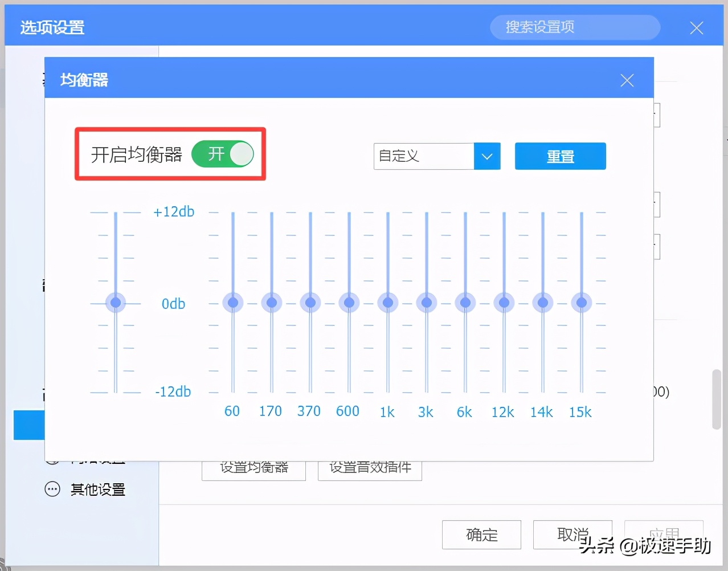Click the 设置音效插件 button
728x571 pixels.
tap(369, 467)
